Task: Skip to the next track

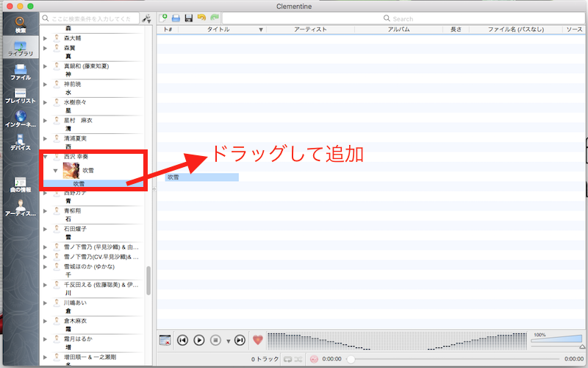Action: pos(240,340)
